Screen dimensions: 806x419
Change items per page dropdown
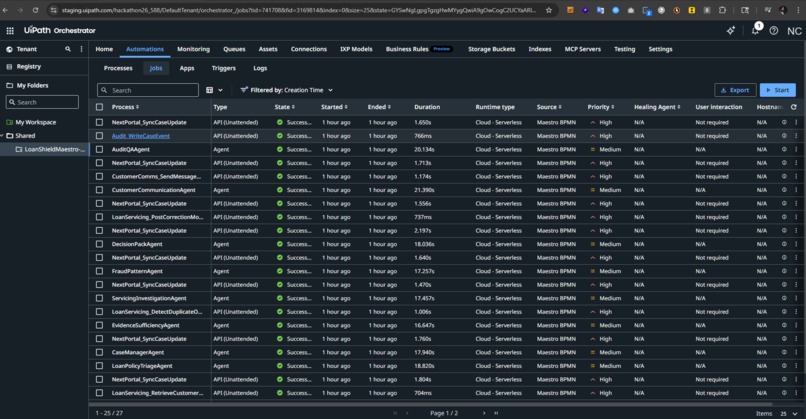[789, 413]
